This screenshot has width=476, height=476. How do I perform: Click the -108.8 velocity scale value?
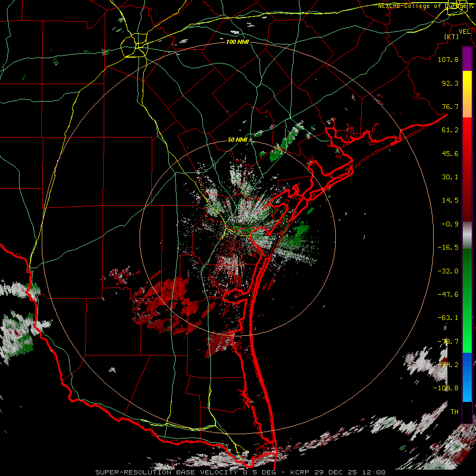point(446,388)
